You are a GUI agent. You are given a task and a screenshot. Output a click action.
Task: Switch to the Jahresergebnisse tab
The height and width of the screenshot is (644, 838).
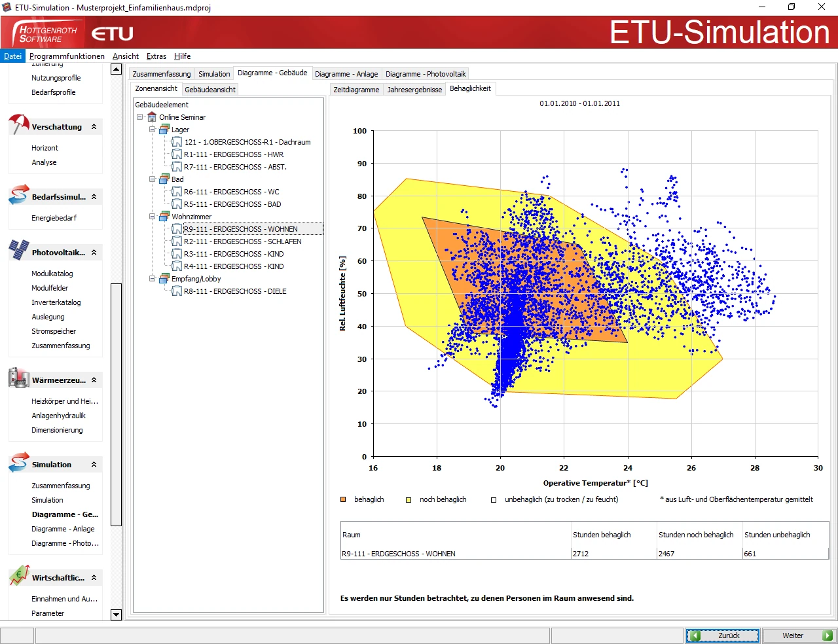[x=414, y=90]
